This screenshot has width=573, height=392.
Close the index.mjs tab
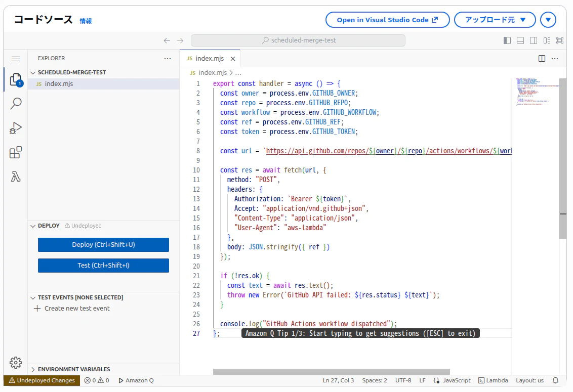click(233, 59)
